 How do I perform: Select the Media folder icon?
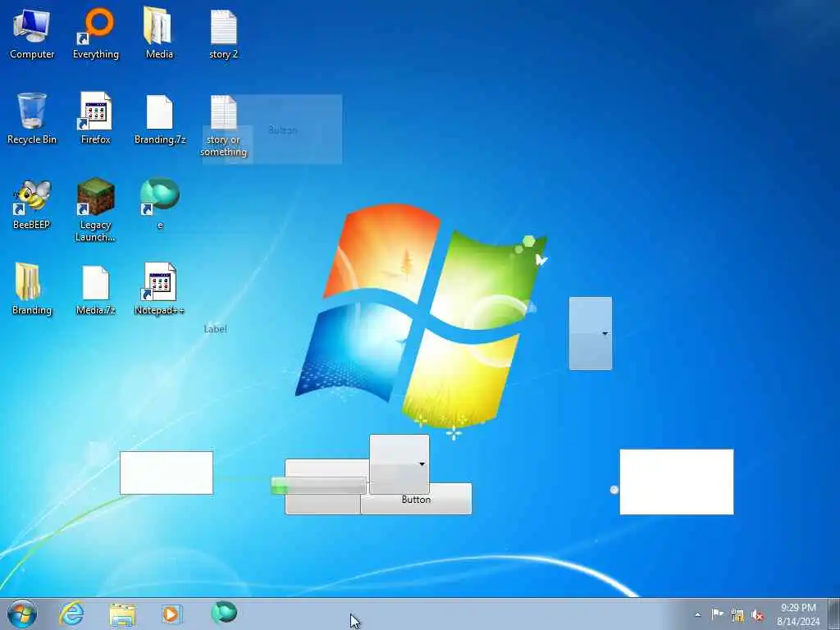(159, 34)
